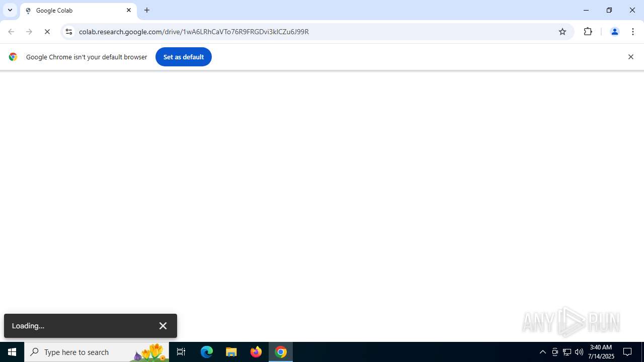Close the Loading notification
The height and width of the screenshot is (362, 644).
(x=163, y=326)
